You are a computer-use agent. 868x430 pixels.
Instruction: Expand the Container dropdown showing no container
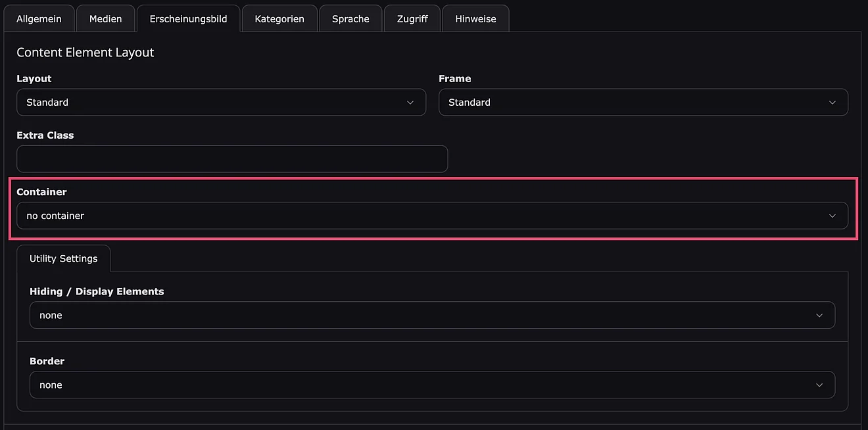(x=432, y=216)
